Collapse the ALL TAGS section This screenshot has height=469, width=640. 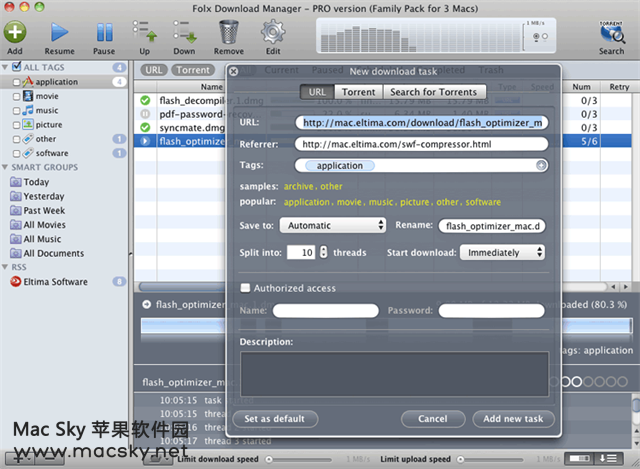(x=5, y=67)
